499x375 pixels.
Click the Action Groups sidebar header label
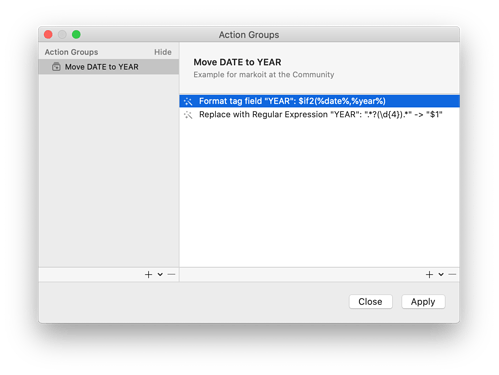tap(71, 52)
